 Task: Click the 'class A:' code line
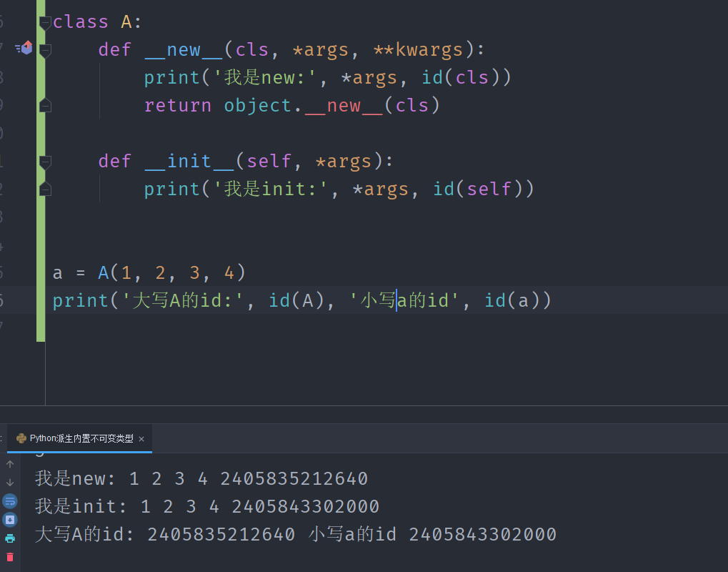[97, 22]
